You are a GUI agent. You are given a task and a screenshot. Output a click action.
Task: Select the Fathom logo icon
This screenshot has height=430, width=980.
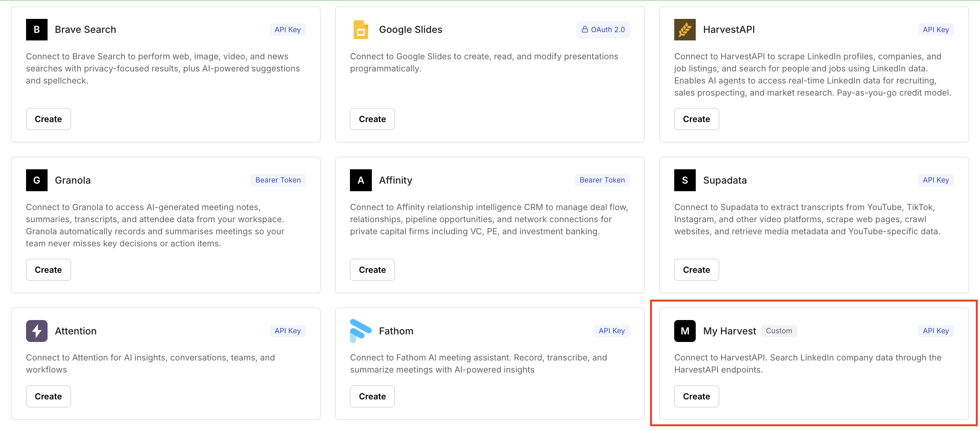coord(360,331)
